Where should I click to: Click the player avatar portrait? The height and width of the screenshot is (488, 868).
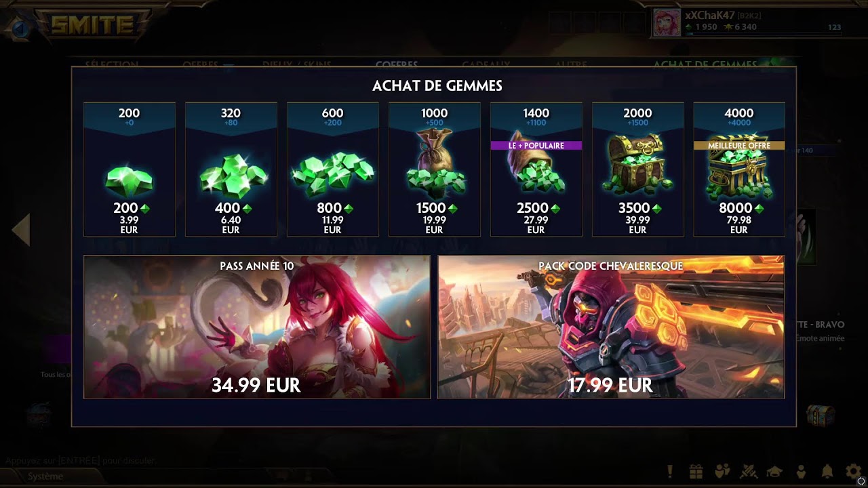coord(666,22)
